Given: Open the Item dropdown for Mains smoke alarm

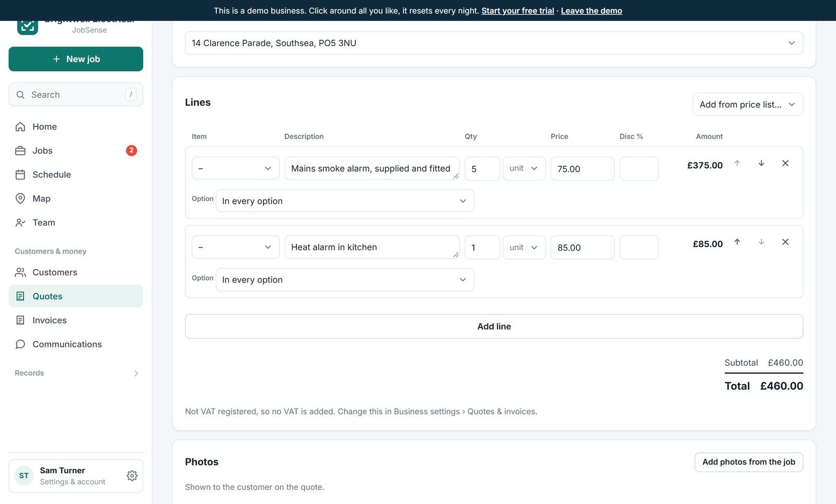Looking at the screenshot, I should tap(236, 169).
